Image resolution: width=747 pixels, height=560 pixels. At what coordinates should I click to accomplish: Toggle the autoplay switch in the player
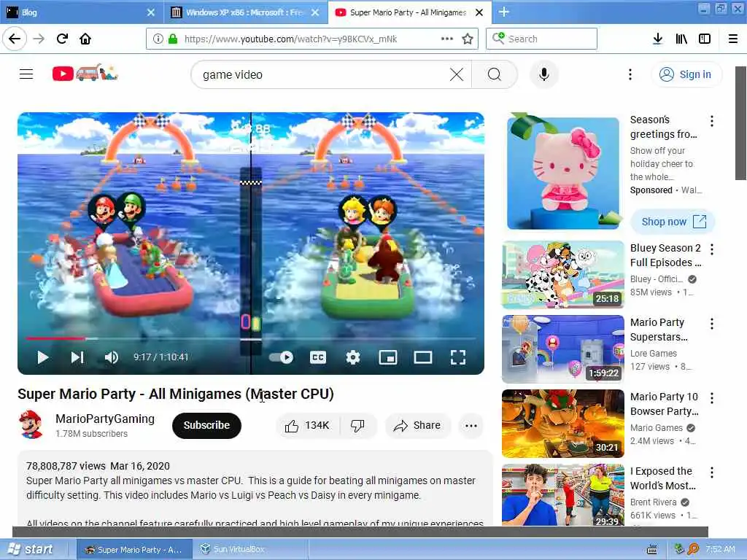[x=282, y=357]
